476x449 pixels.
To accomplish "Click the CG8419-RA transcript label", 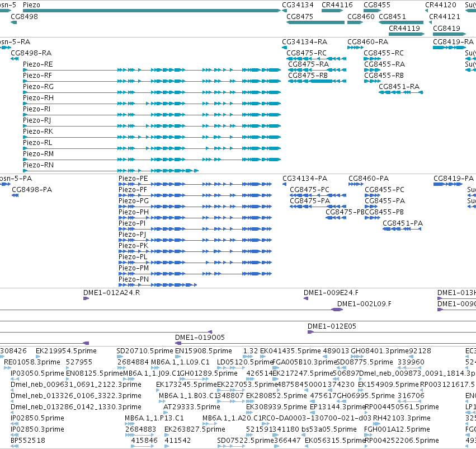I will click(454, 42).
